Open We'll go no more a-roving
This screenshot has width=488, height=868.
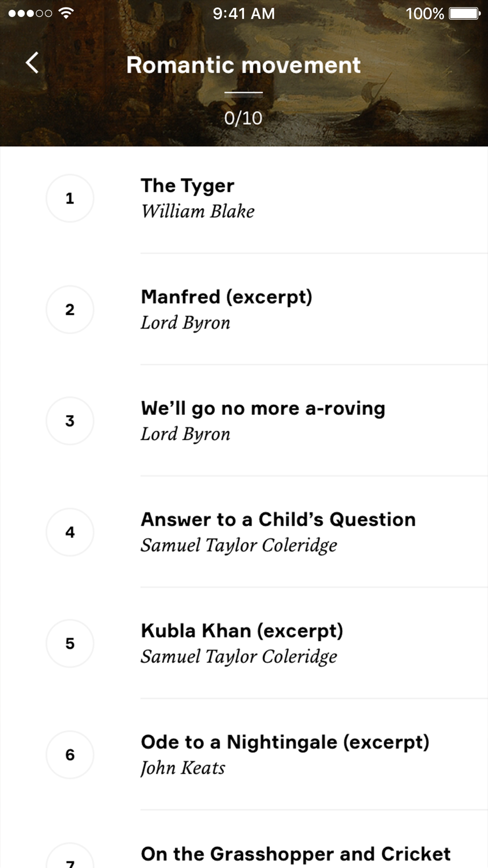coord(244,421)
